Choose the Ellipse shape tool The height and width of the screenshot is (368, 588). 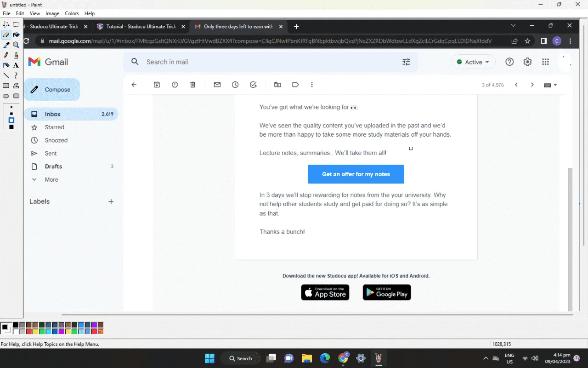[6, 96]
